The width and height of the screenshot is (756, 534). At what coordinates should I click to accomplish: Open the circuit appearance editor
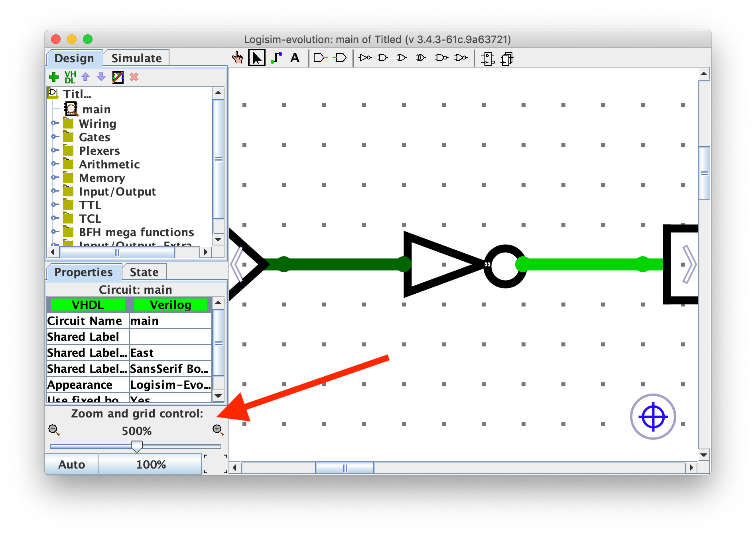[x=118, y=77]
